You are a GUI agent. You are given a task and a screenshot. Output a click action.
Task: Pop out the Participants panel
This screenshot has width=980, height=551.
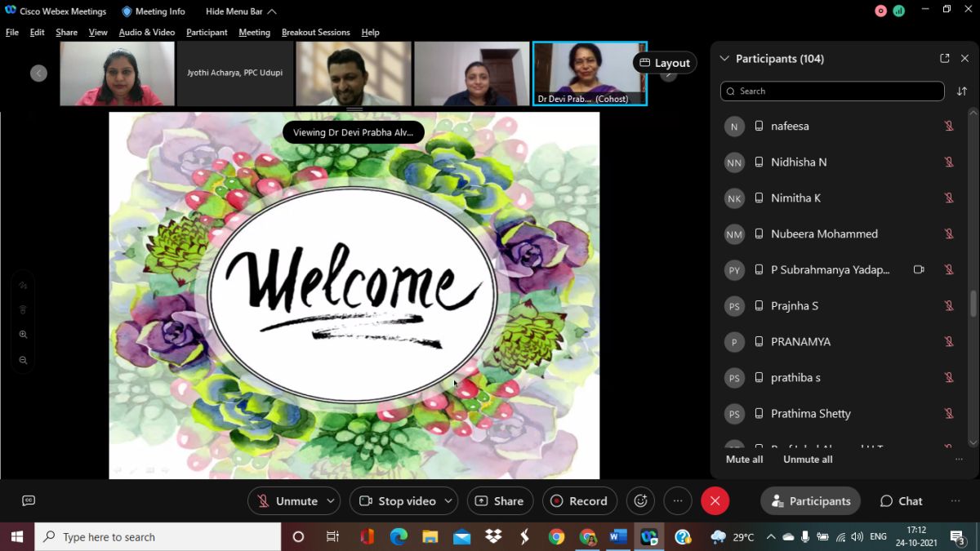(944, 59)
